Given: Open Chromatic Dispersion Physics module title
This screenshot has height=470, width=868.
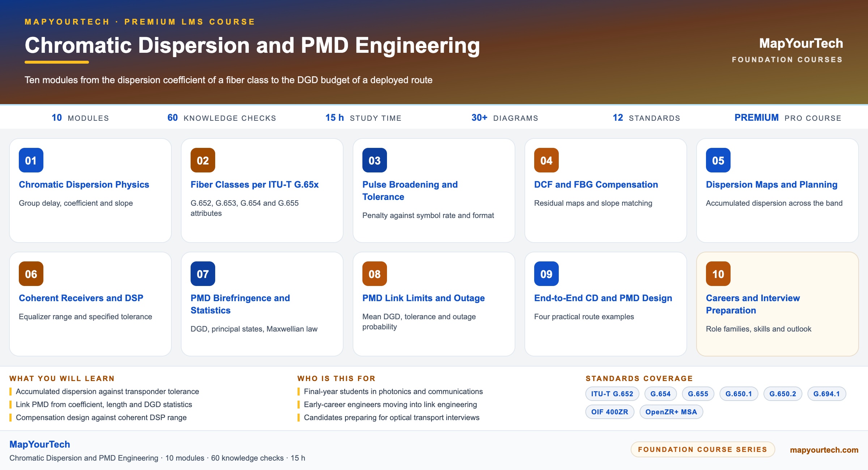Looking at the screenshot, I should coord(84,184).
